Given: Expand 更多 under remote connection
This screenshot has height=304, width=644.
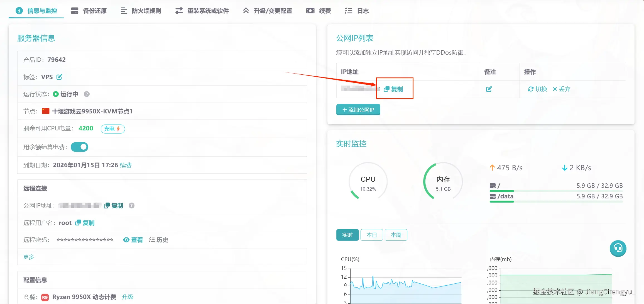Looking at the screenshot, I should [29, 257].
